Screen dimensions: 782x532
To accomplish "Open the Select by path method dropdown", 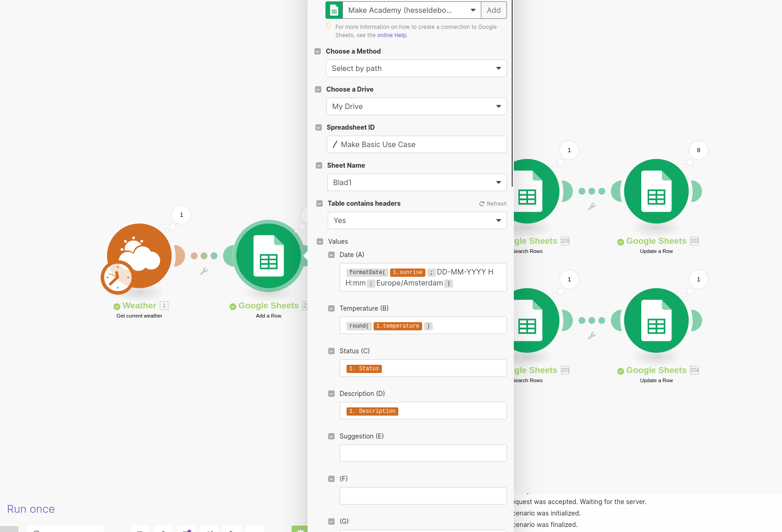I will [416, 68].
